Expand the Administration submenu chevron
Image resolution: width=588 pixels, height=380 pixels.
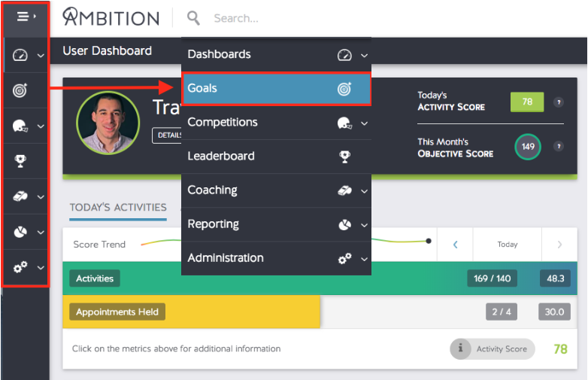[x=364, y=259]
